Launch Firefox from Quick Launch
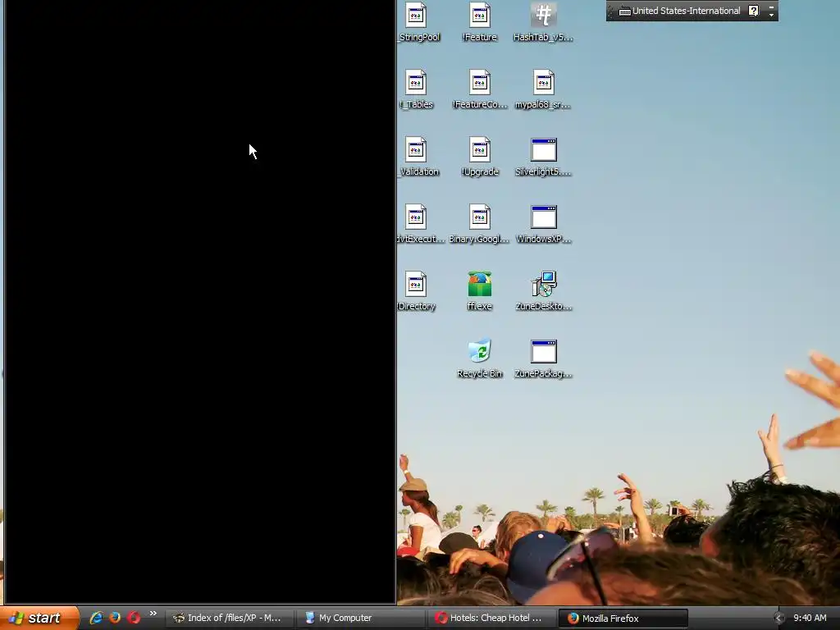 tap(115, 618)
